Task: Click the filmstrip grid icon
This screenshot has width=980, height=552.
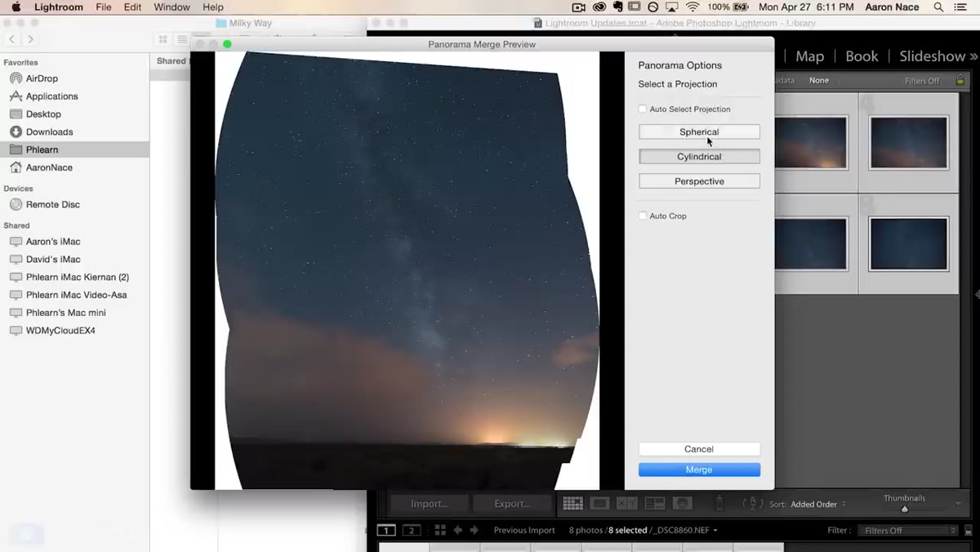Action: (x=440, y=530)
